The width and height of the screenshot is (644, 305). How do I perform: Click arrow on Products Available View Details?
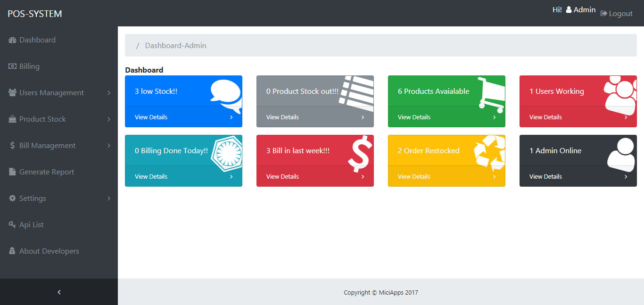pos(495,117)
